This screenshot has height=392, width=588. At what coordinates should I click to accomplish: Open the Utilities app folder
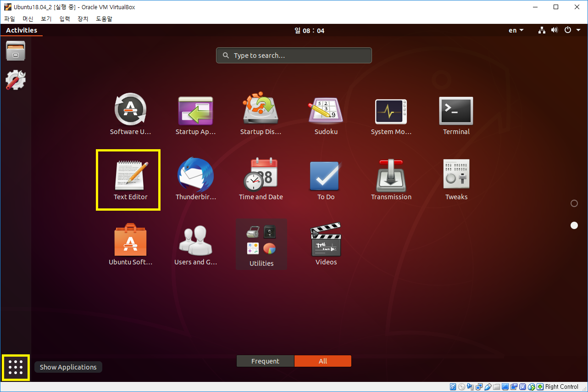(x=261, y=245)
